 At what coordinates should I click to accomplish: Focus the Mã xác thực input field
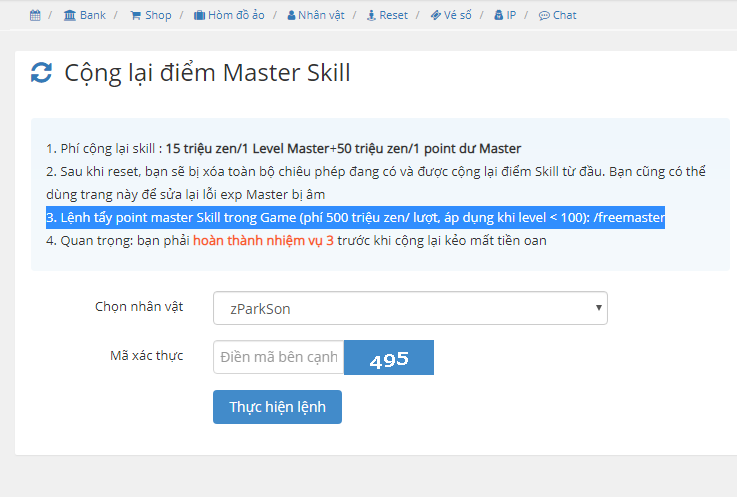pos(278,358)
